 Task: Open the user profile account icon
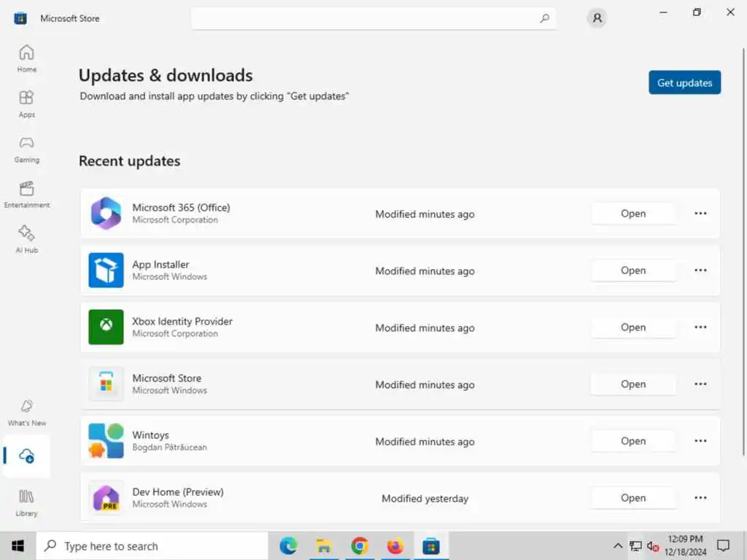coord(597,18)
